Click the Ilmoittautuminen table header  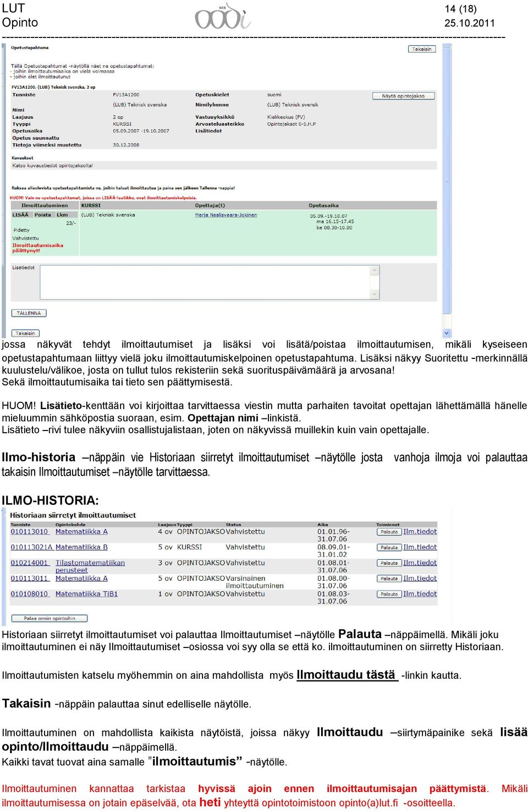click(x=45, y=205)
